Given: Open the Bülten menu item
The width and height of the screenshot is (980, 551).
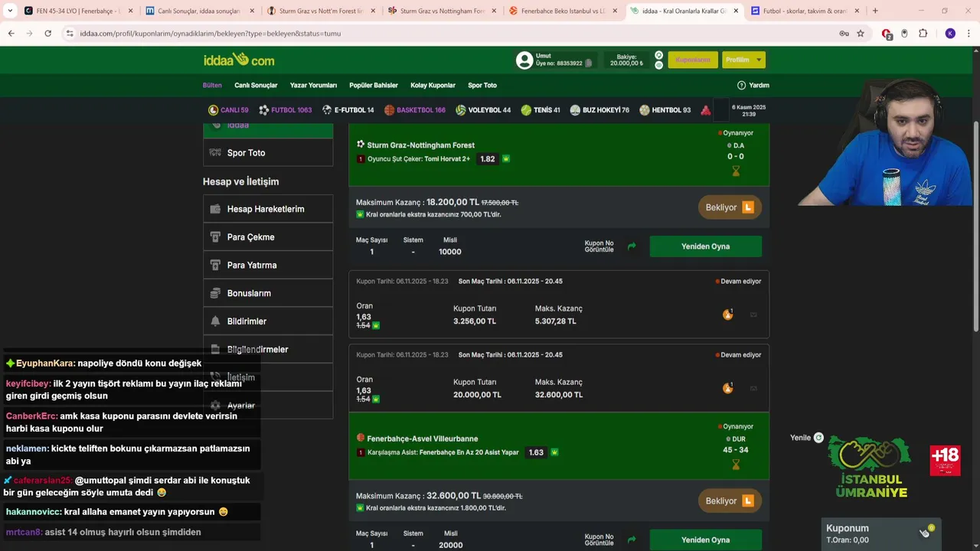Looking at the screenshot, I should tap(212, 85).
